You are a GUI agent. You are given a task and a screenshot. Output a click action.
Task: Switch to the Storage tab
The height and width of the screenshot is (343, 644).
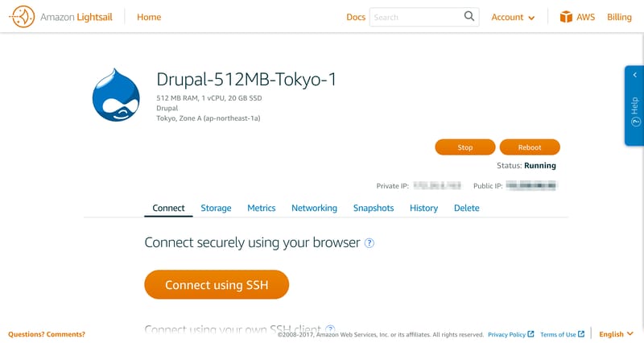pyautogui.click(x=216, y=208)
